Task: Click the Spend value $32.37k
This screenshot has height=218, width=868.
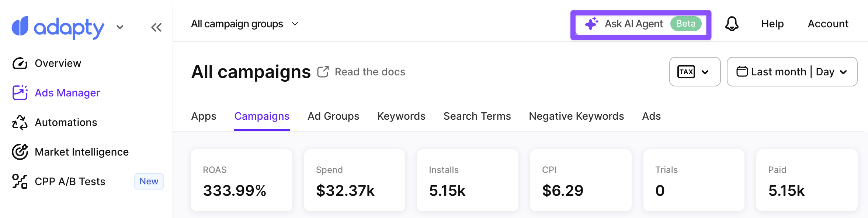Action: click(345, 191)
